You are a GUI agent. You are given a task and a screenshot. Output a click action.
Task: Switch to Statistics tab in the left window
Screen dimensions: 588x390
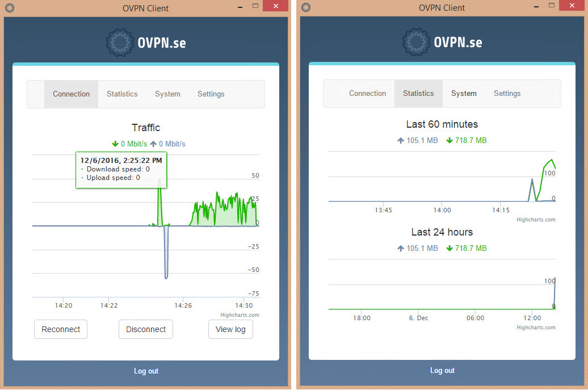(x=122, y=94)
